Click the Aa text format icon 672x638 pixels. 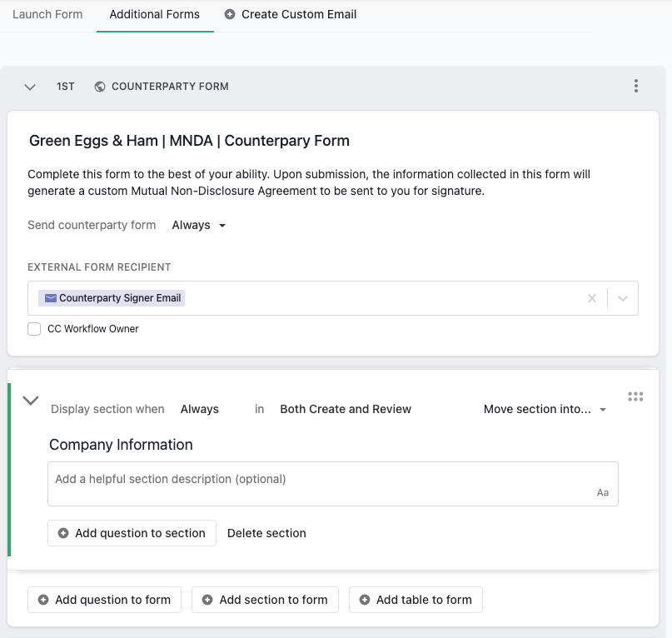603,493
